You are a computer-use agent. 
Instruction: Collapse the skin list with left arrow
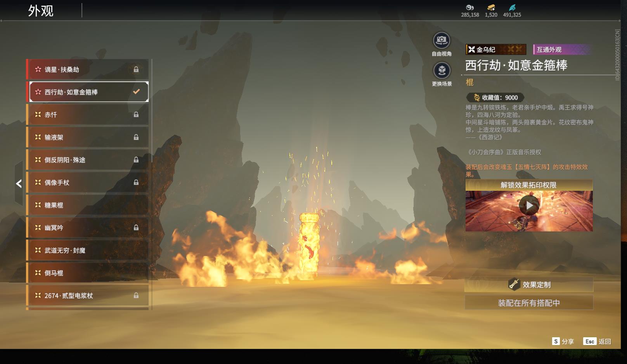pyautogui.click(x=19, y=183)
